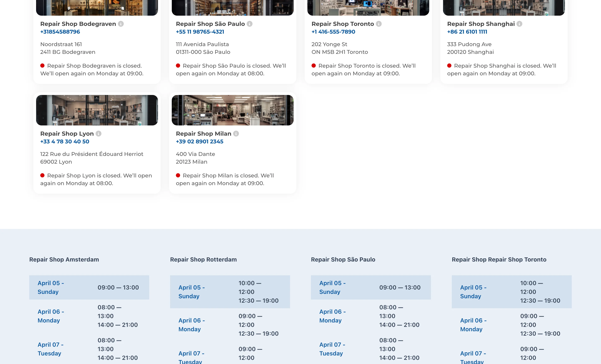Image resolution: width=601 pixels, height=364 pixels.
Task: Click info icon beside Repair Shop Milan
Action: [236, 133]
